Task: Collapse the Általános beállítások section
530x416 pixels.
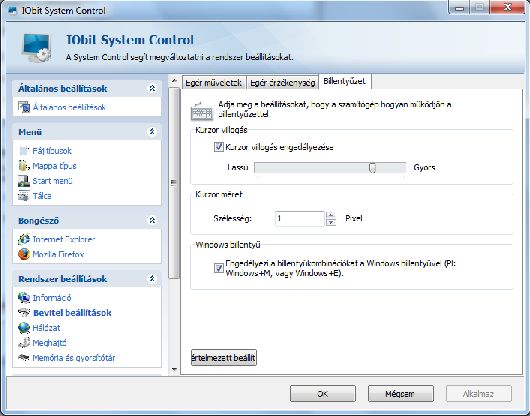Action: click(x=152, y=88)
